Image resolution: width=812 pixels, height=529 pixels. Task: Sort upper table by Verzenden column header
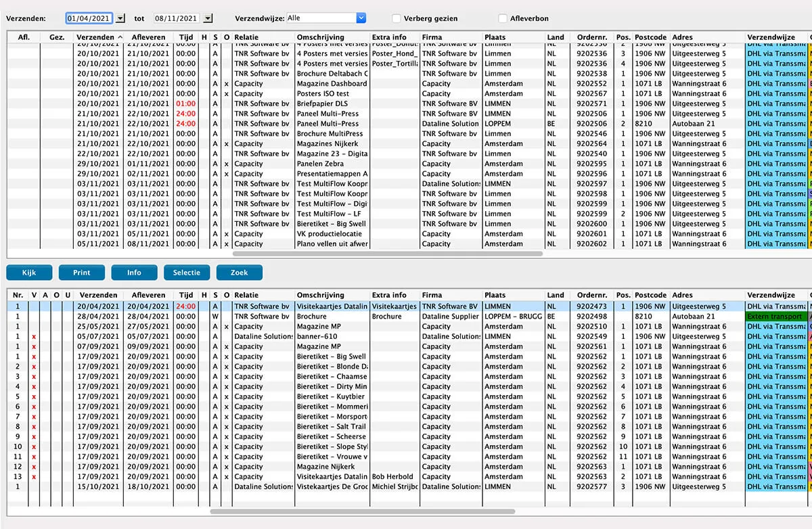[99, 37]
